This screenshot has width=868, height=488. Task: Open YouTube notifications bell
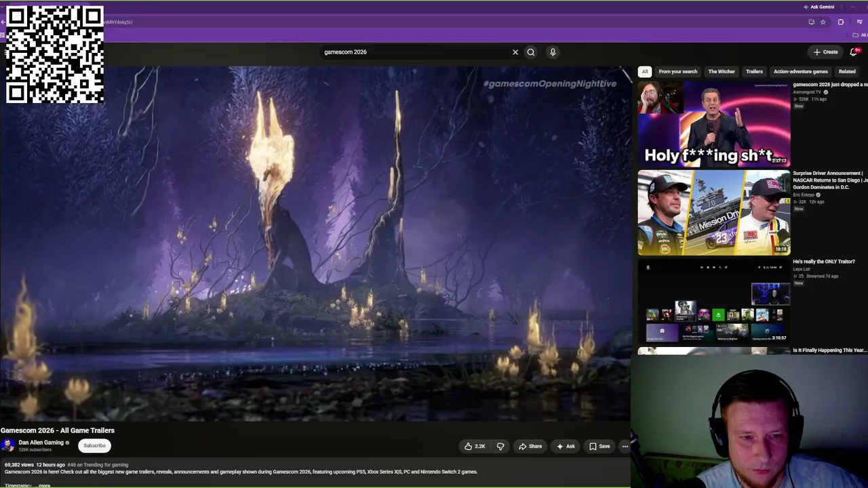(x=854, y=52)
